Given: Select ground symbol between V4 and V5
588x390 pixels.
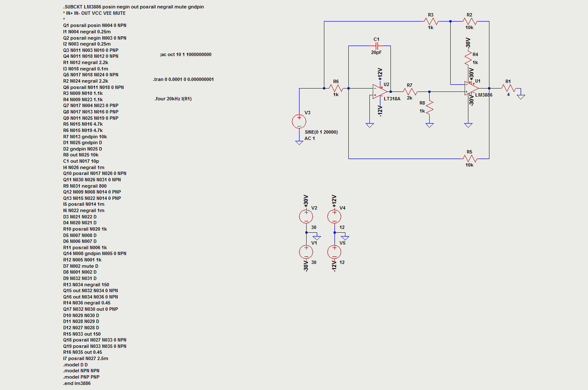Looking at the screenshot, I should tap(345, 238).
